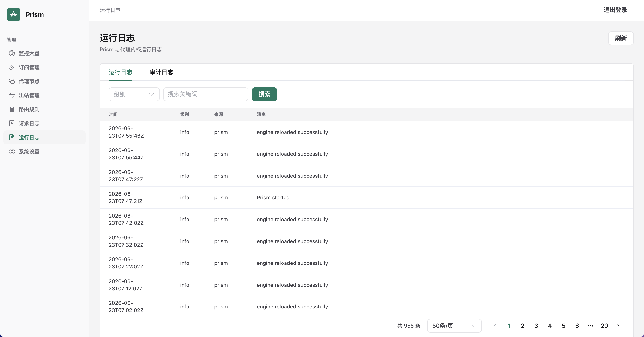Screen dimensions: 644x337
Task: Click 'prism' source in the 07:02:02Z row
Action: click(221, 307)
